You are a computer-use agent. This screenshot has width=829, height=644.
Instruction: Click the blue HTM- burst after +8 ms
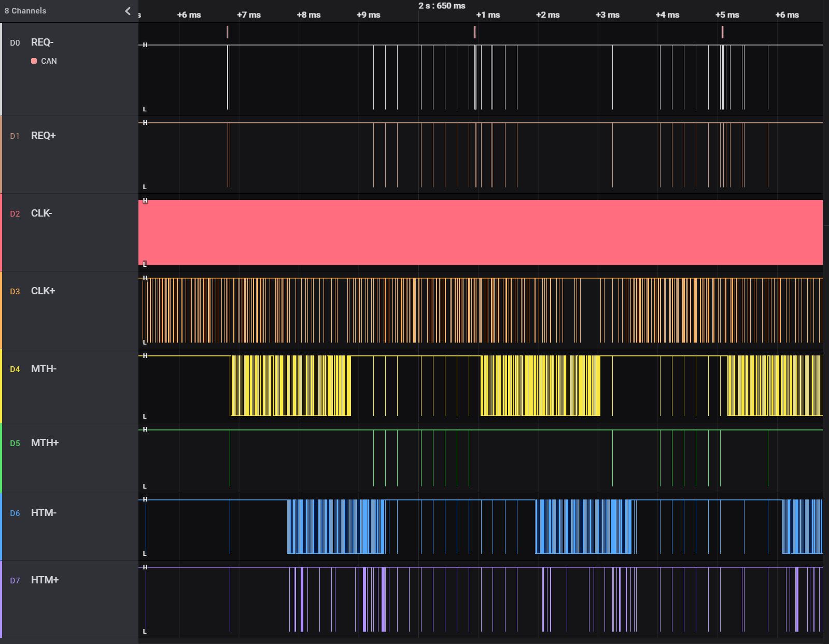coord(336,527)
